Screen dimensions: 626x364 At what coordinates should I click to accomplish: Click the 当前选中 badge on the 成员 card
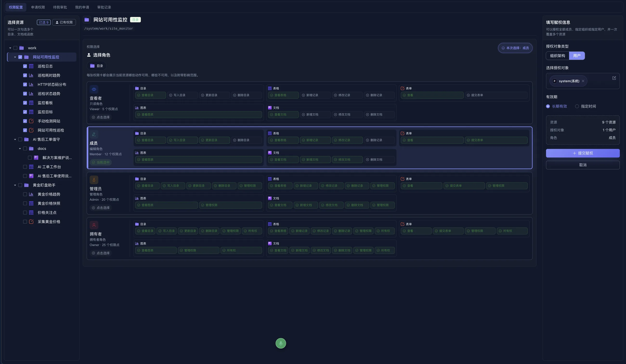click(101, 162)
